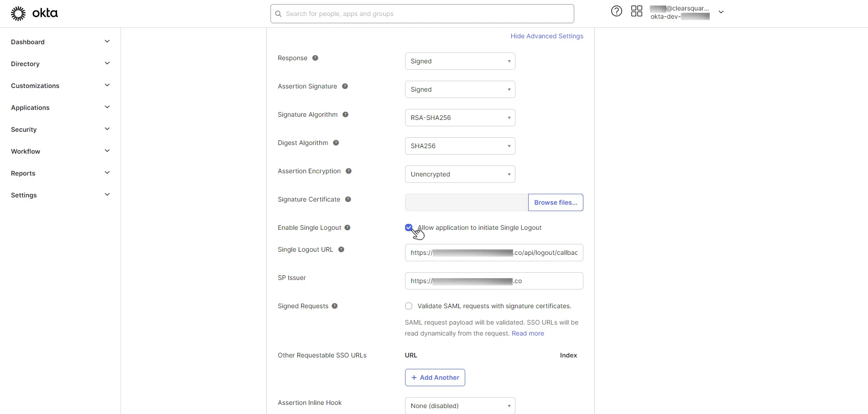Open the account menu chevron
The image size is (868, 414).
tap(721, 12)
